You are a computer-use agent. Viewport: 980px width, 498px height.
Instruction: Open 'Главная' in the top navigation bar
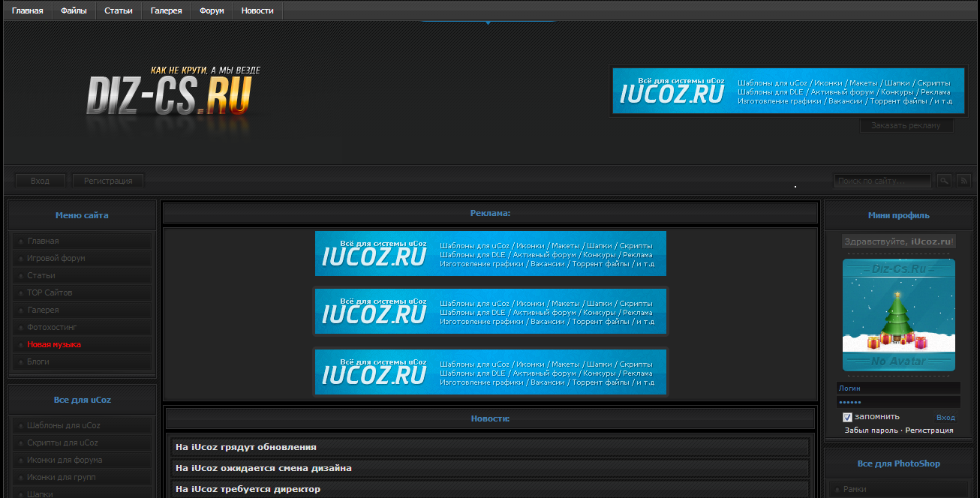[x=27, y=10]
